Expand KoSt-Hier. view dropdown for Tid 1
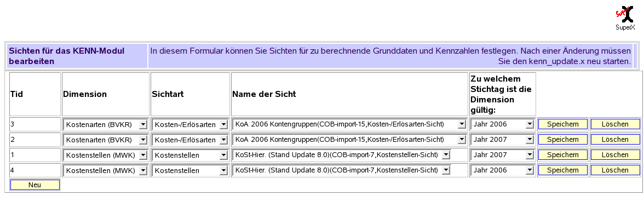 341,155
